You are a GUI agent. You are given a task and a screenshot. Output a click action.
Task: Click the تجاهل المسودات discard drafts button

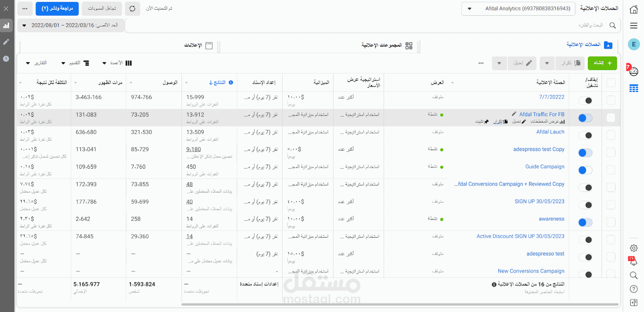[102, 8]
